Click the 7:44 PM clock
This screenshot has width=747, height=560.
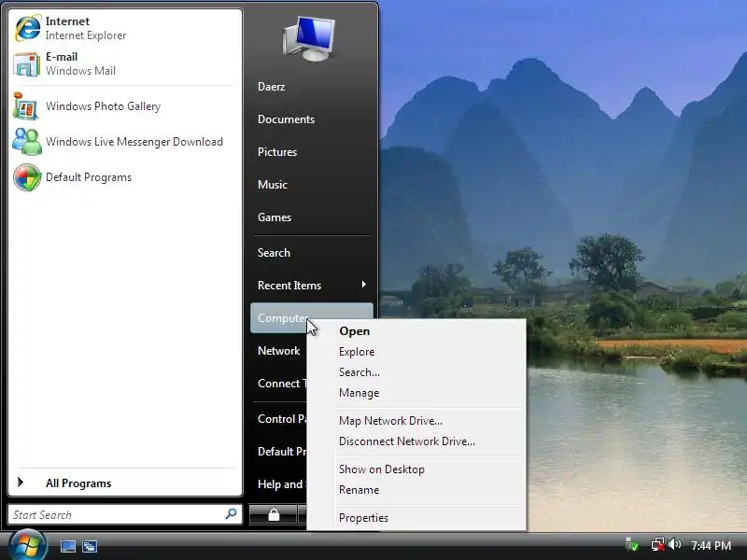[x=711, y=545]
